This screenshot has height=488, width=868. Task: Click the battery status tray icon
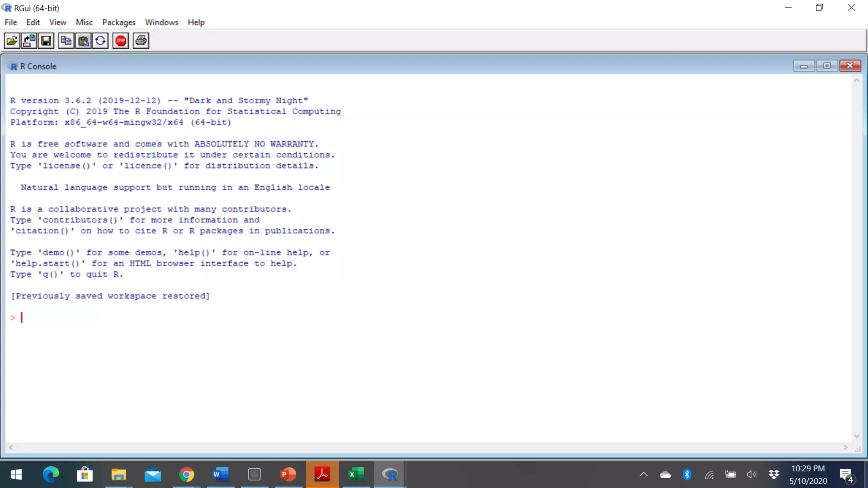coord(730,474)
